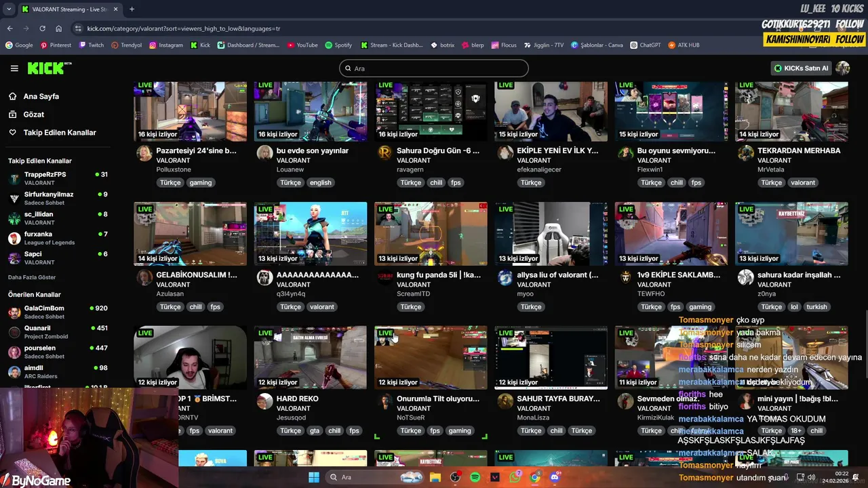The image size is (868, 488).
Task: Open the botrix bookmark
Action: click(442, 45)
